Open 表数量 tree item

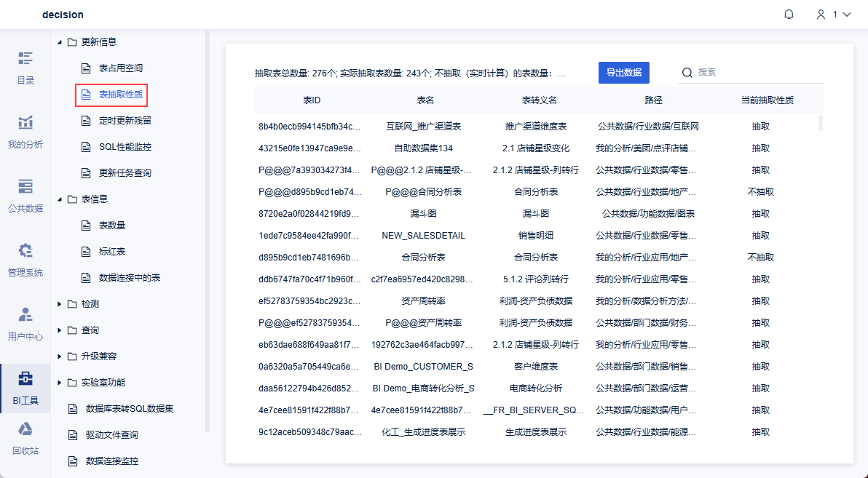(112, 225)
